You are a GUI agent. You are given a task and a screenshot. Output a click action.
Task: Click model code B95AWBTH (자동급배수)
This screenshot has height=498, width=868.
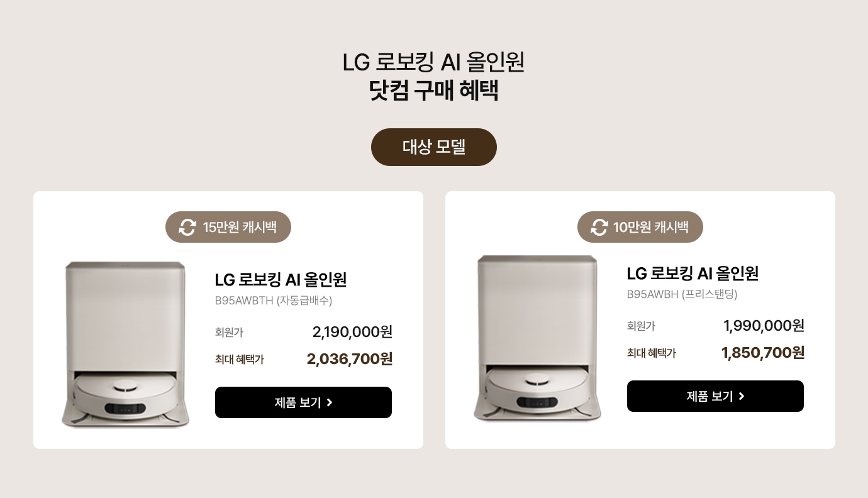274,301
